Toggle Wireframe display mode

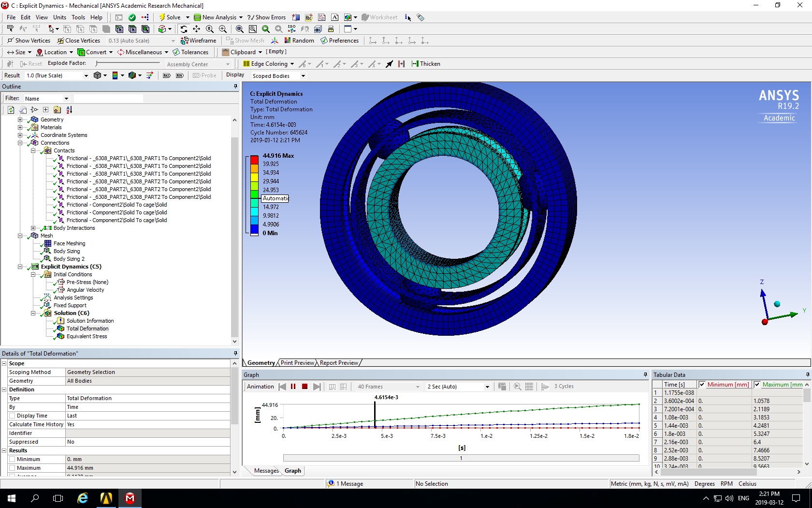tap(198, 41)
